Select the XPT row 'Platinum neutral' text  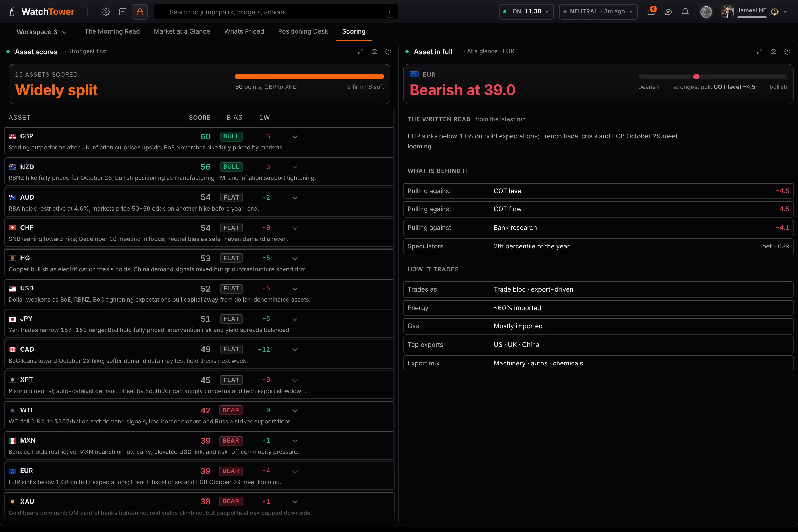[x=157, y=391]
